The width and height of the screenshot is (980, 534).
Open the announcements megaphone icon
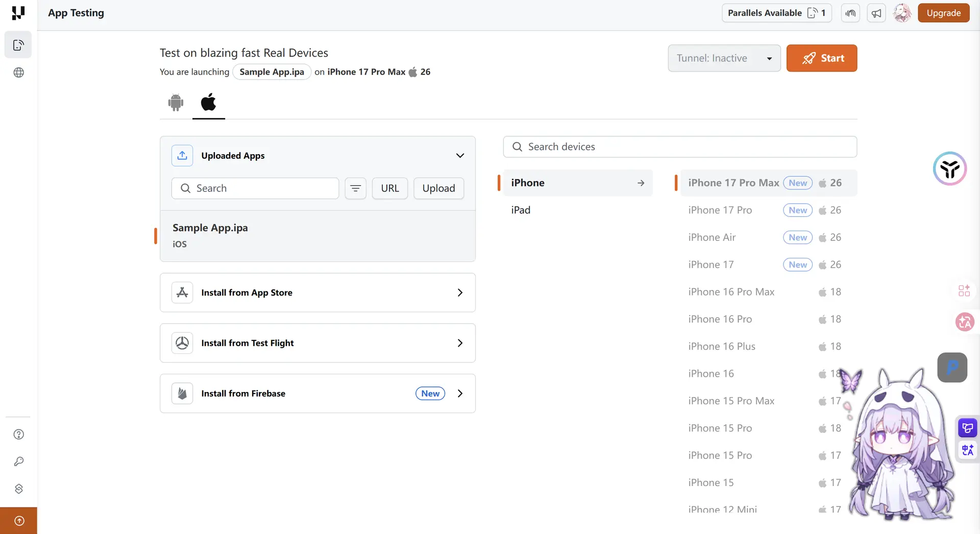point(876,13)
